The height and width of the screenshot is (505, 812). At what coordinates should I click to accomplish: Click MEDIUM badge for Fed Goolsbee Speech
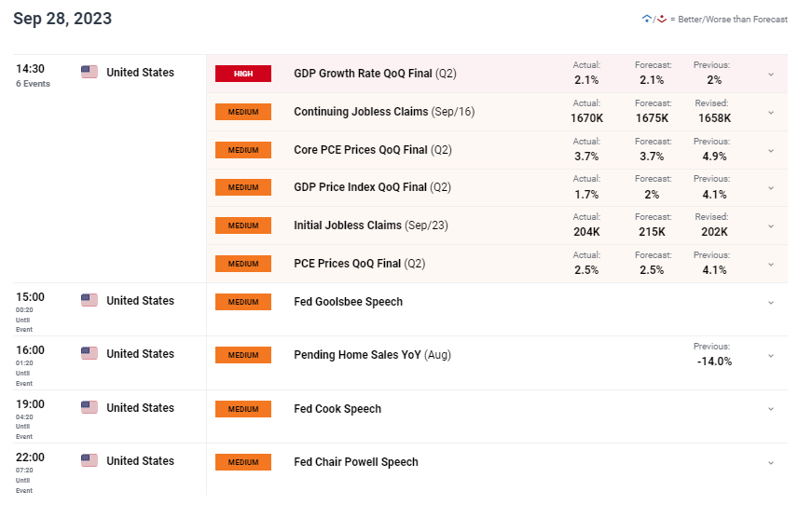coord(243,302)
